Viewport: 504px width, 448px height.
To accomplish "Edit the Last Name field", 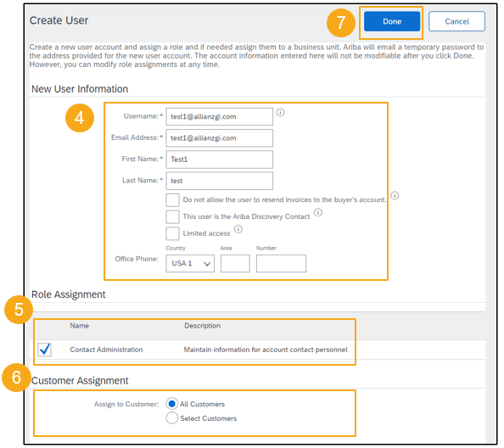I will (220, 181).
